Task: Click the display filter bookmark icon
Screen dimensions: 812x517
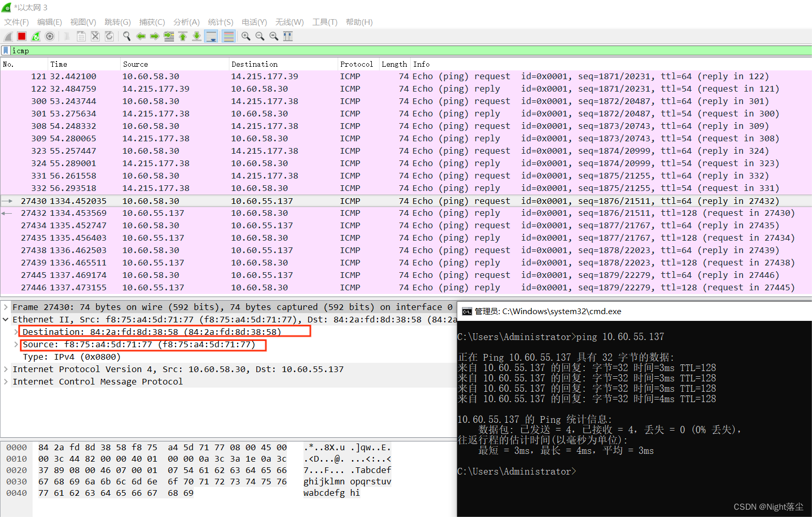Action: point(6,51)
